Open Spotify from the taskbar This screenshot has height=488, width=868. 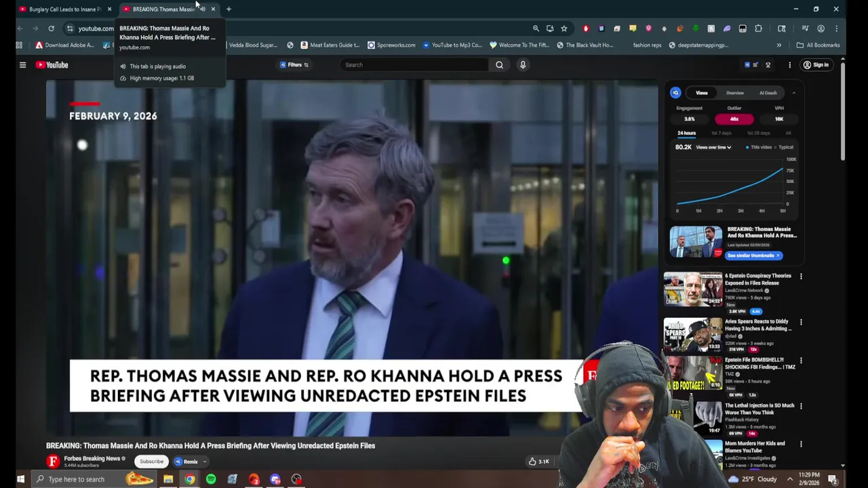211,479
